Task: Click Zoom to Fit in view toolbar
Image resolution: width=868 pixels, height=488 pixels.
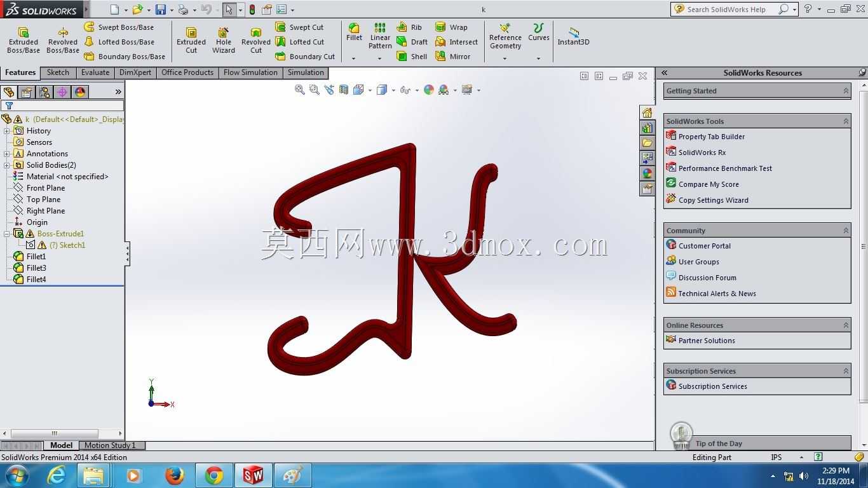Action: [x=300, y=90]
